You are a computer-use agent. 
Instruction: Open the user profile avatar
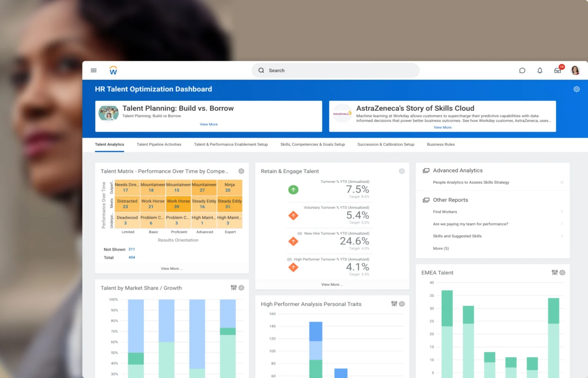point(575,71)
